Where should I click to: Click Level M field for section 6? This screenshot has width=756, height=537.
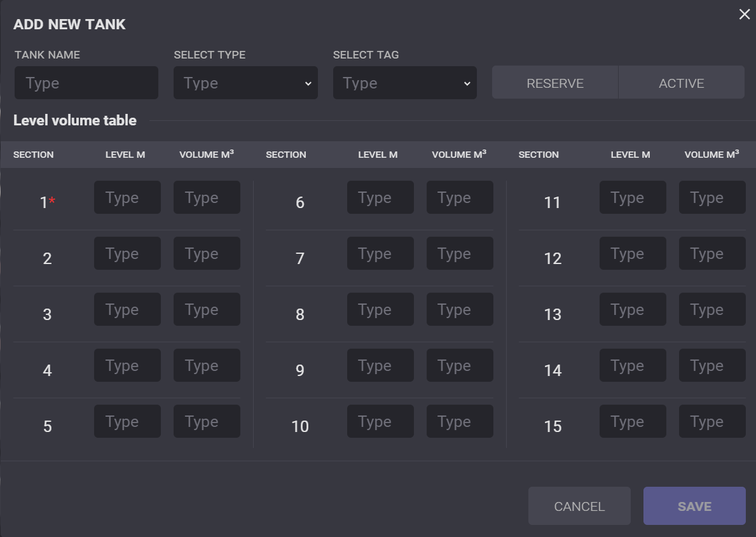point(380,197)
